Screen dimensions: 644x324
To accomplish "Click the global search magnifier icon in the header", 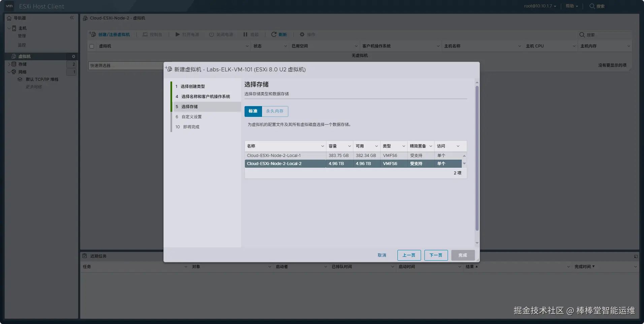I will pos(592,6).
